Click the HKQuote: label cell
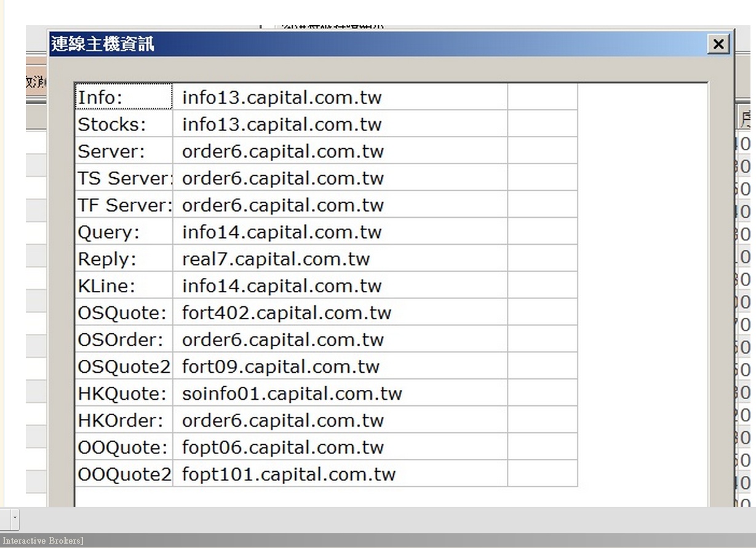This screenshot has width=756, height=548. tap(124, 393)
